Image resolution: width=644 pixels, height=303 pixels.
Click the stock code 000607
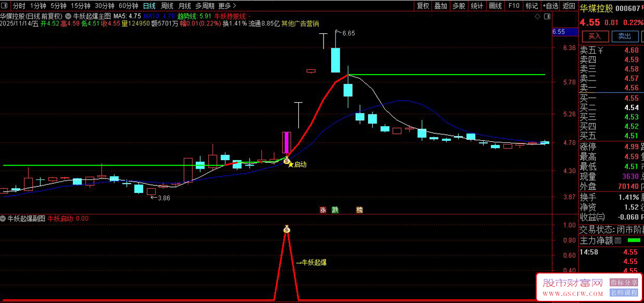point(629,8)
